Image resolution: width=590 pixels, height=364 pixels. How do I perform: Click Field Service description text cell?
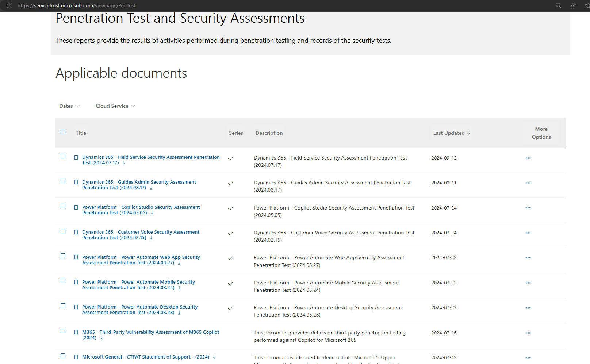(330, 161)
